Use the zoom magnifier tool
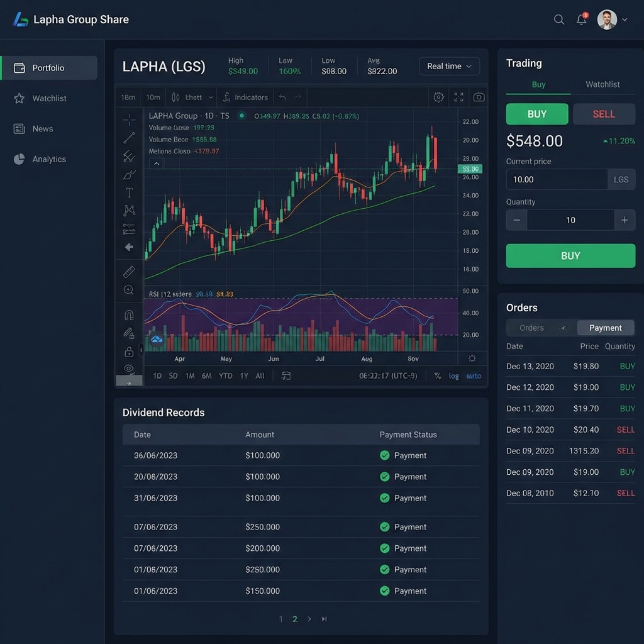Viewport: 644px width, 644px height. pos(129,290)
